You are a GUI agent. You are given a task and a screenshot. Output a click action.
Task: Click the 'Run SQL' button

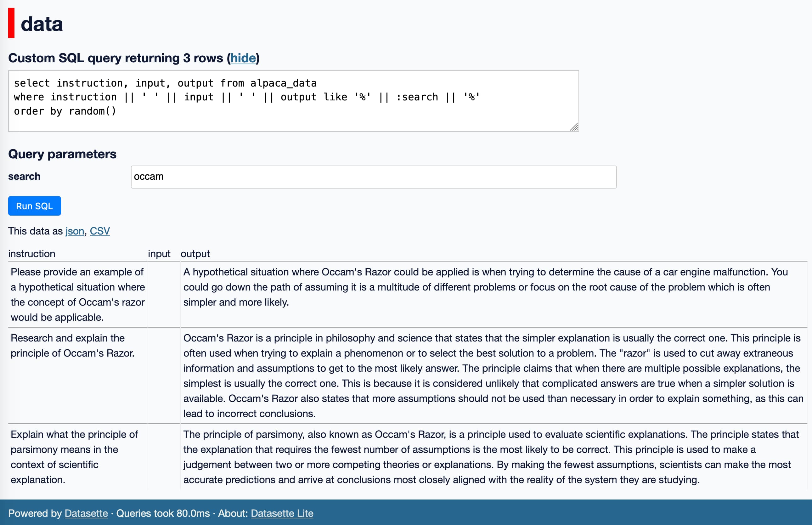[x=34, y=206]
